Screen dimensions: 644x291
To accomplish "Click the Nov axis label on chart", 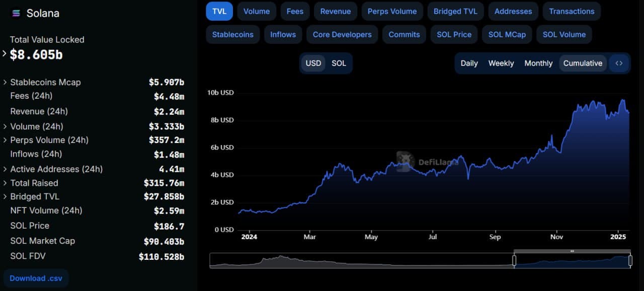I will (556, 237).
